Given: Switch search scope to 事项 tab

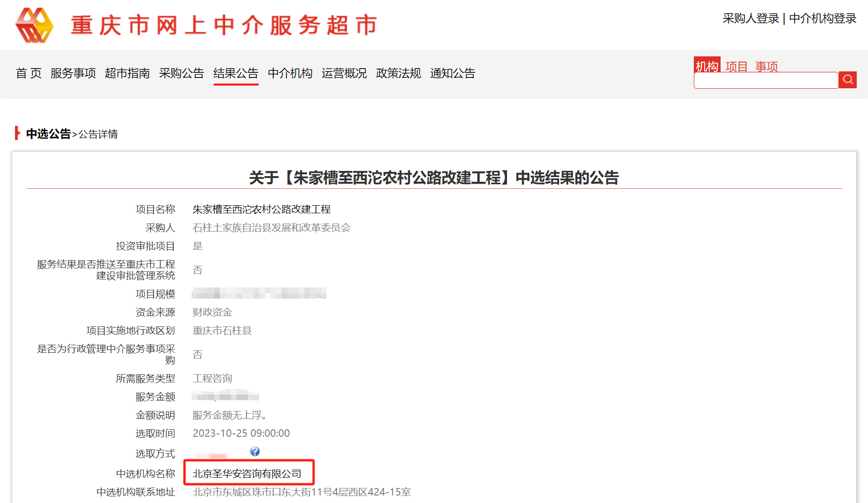Looking at the screenshot, I should (767, 66).
